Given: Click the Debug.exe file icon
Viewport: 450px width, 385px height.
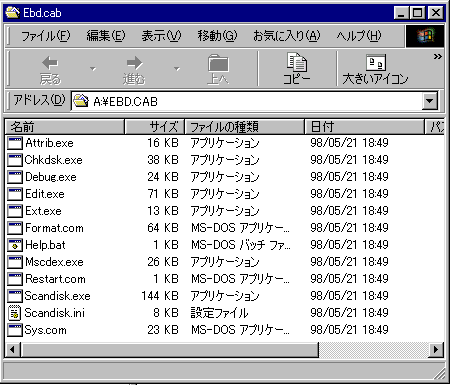Looking at the screenshot, I should point(15,177).
